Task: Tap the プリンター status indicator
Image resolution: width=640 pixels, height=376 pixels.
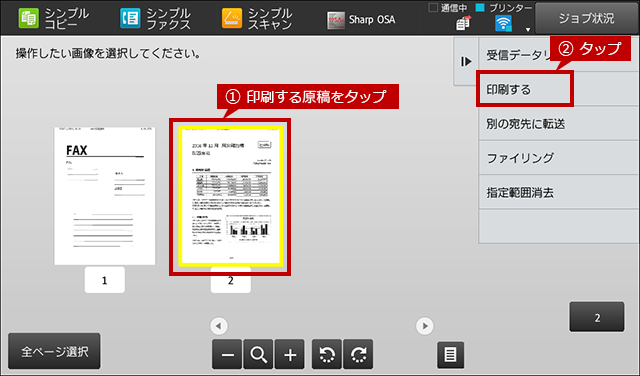Action: coord(504,8)
